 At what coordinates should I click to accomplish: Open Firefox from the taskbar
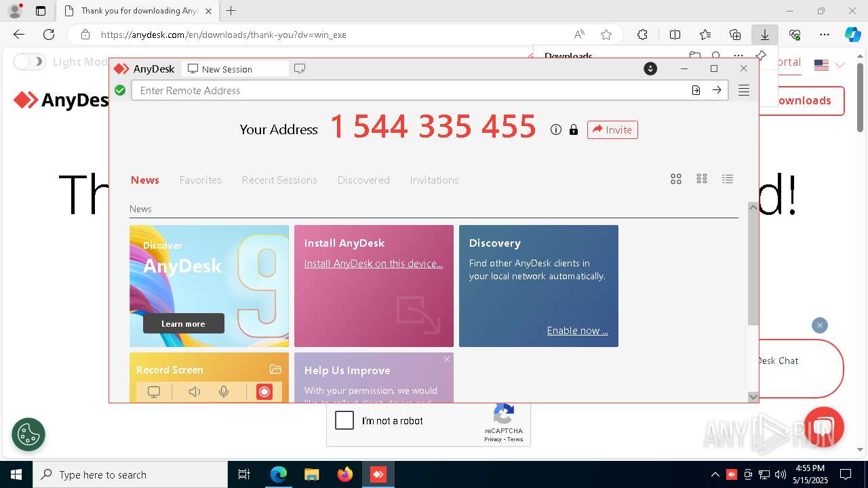click(345, 474)
